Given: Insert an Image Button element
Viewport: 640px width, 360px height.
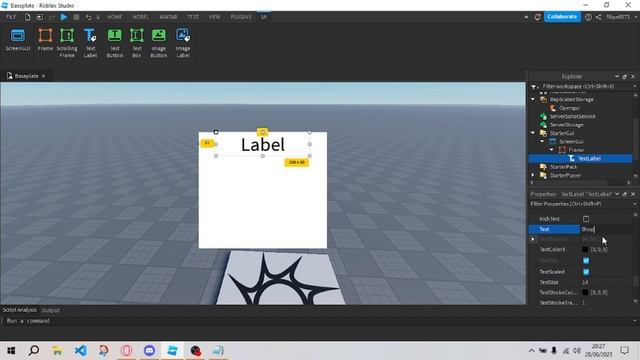Looking at the screenshot, I should (x=159, y=43).
